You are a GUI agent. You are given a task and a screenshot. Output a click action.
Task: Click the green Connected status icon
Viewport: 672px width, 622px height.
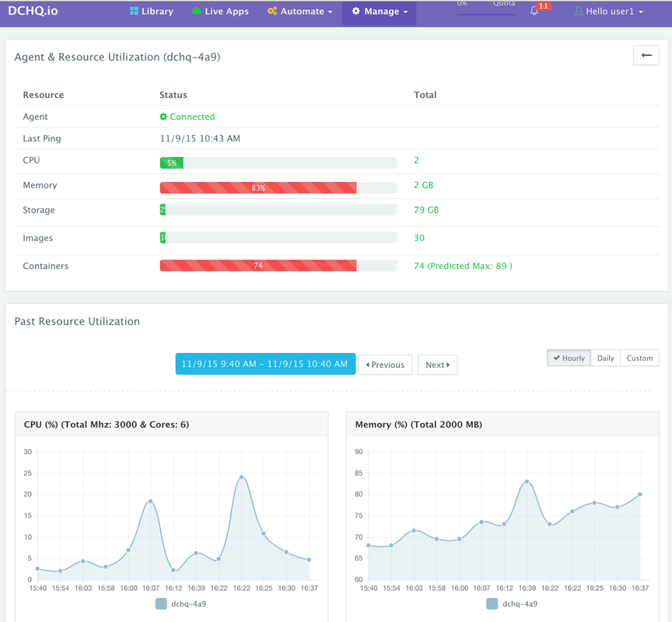coord(163,116)
